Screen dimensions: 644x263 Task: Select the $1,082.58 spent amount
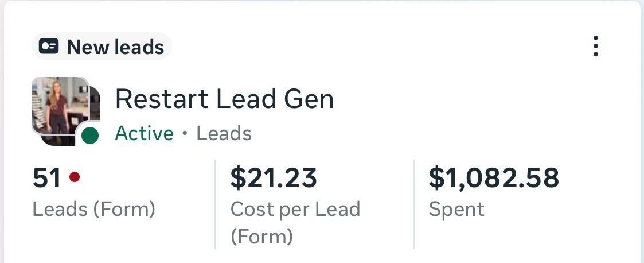(x=494, y=179)
